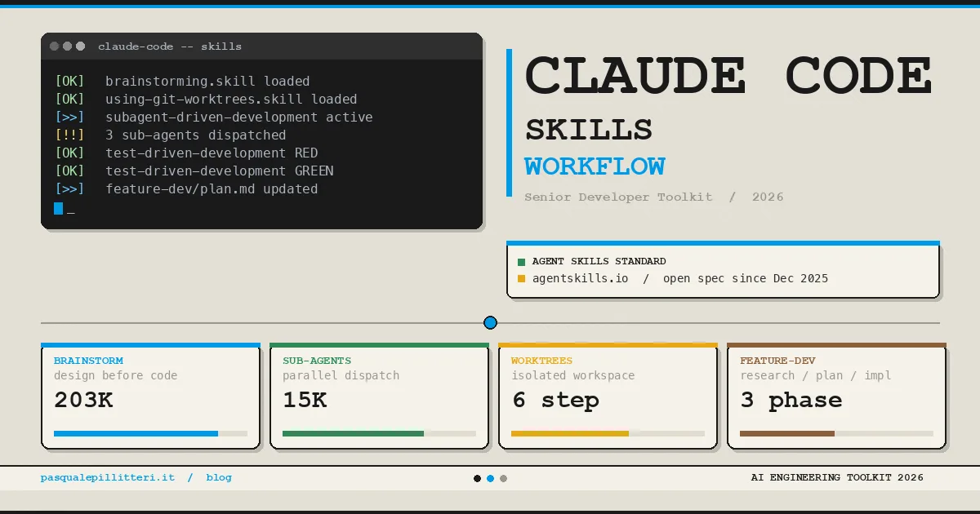Click the CLAUDE CODE headline
The width and height of the screenshot is (980, 514).
728,76
